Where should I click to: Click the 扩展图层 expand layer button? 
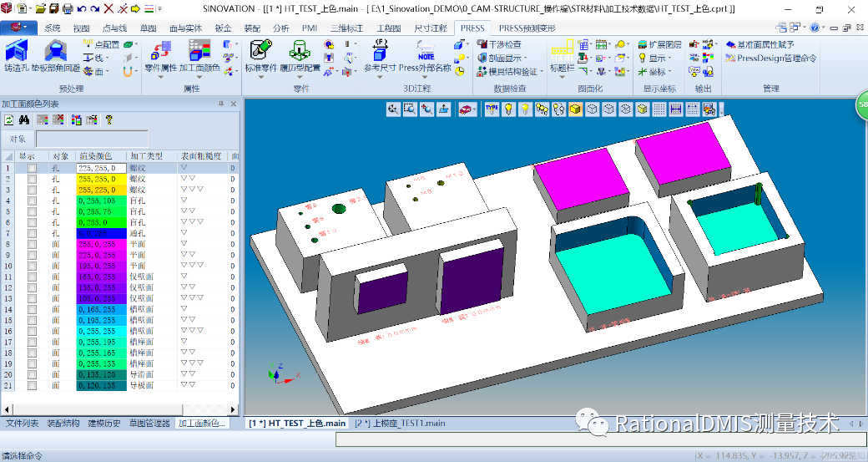point(660,44)
